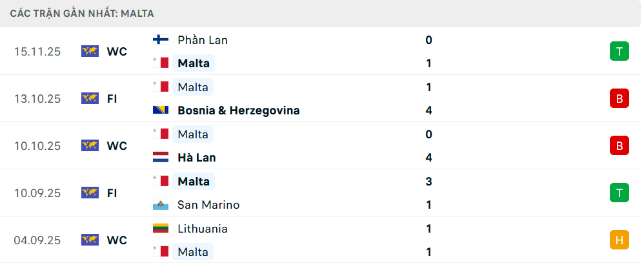644x263 pixels.
Task: Click the red B badge for Bosnia match
Action: (x=619, y=99)
